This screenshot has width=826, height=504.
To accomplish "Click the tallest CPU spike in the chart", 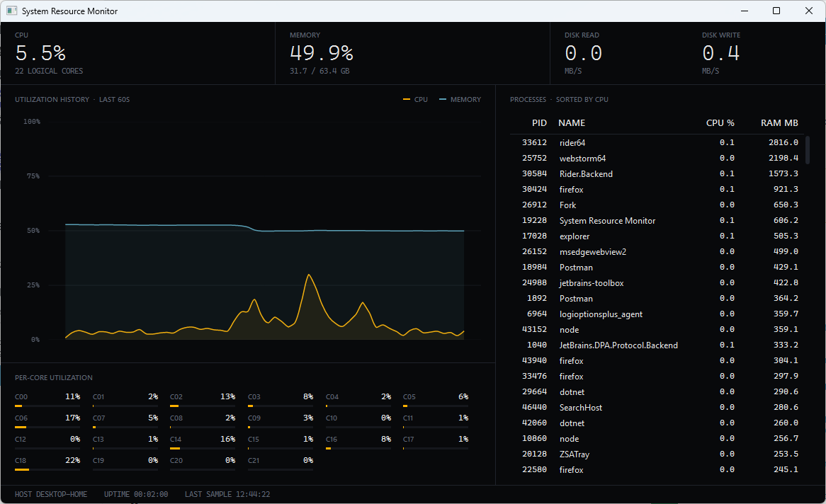I will pyautogui.click(x=309, y=275).
